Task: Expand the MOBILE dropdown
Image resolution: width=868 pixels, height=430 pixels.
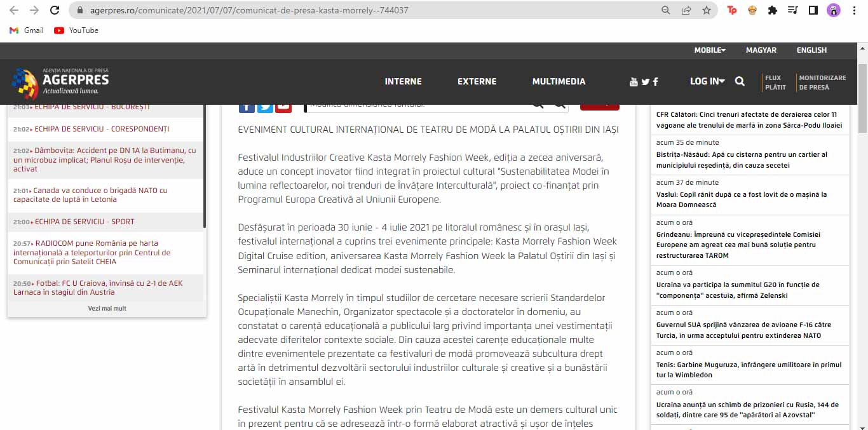Action: [x=710, y=50]
